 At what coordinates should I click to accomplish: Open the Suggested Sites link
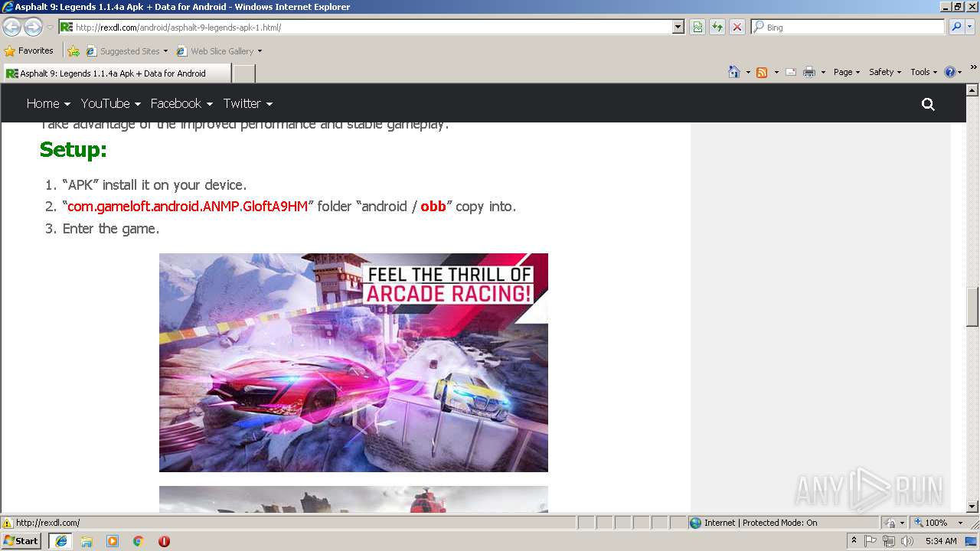(126, 51)
